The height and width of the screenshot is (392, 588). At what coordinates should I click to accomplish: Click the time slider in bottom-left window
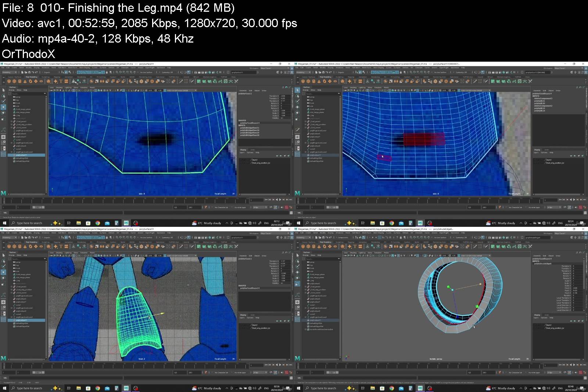(125, 365)
